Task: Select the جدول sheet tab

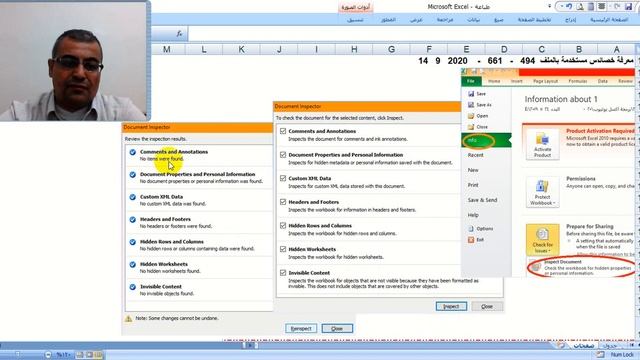Action: (x=610, y=346)
